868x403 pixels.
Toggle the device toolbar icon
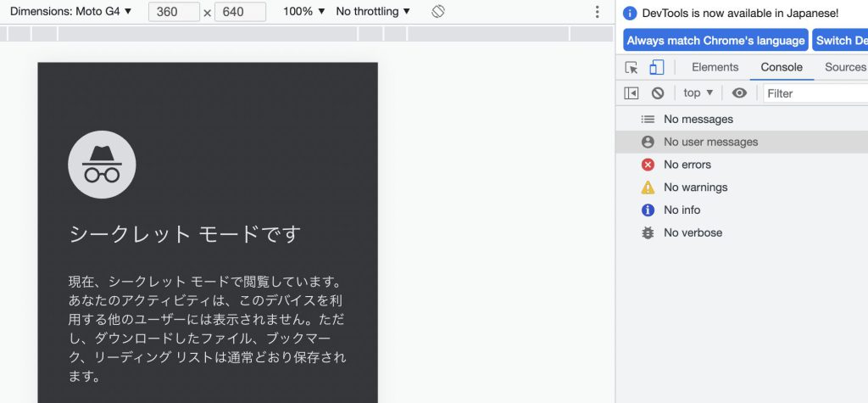[x=657, y=67]
